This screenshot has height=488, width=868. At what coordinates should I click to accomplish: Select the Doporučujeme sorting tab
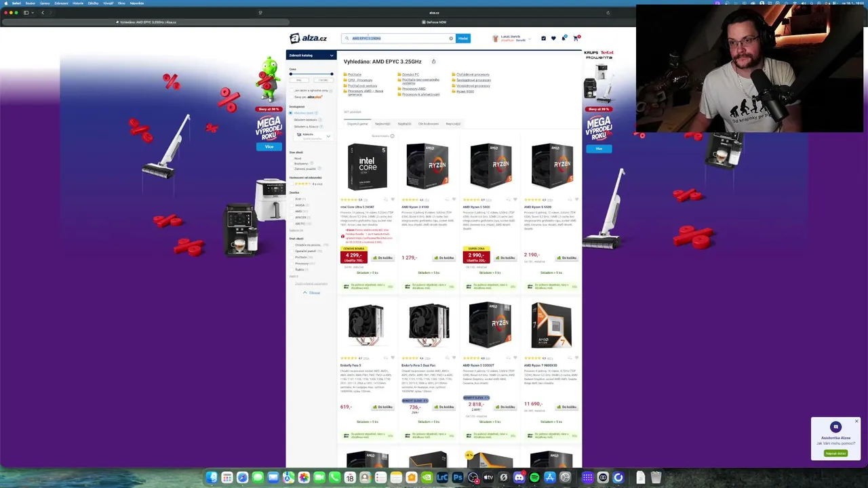[357, 124]
